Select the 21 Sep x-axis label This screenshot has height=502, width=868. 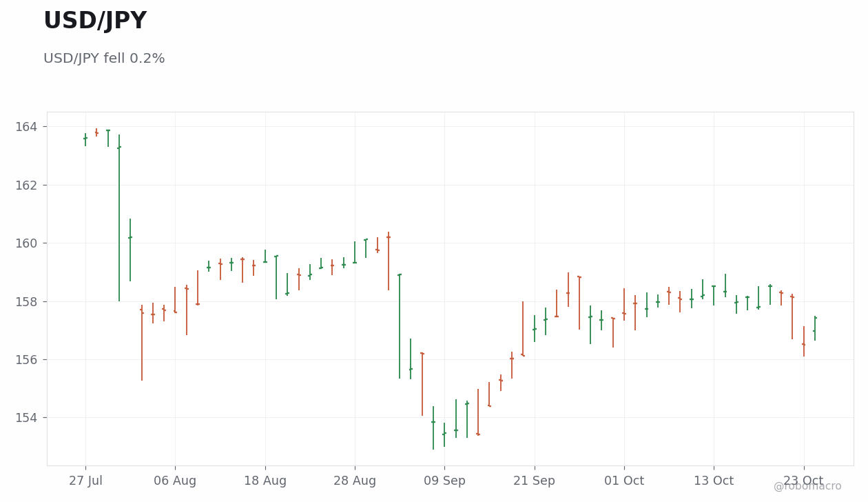pyautogui.click(x=534, y=481)
